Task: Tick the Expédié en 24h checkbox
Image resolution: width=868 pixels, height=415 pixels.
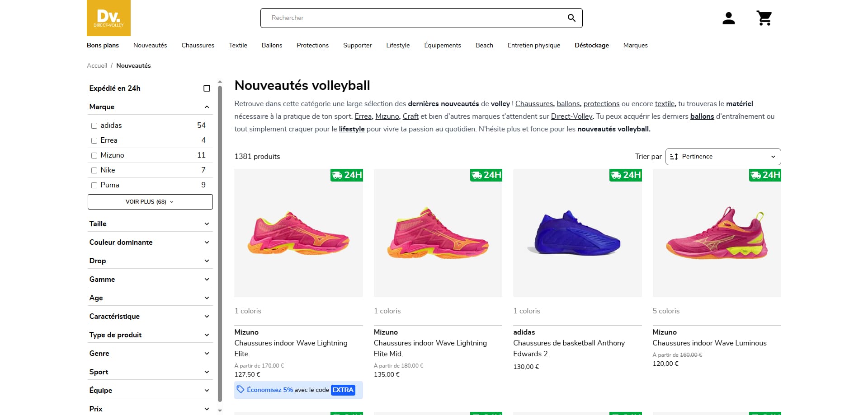Action: pyautogui.click(x=207, y=89)
